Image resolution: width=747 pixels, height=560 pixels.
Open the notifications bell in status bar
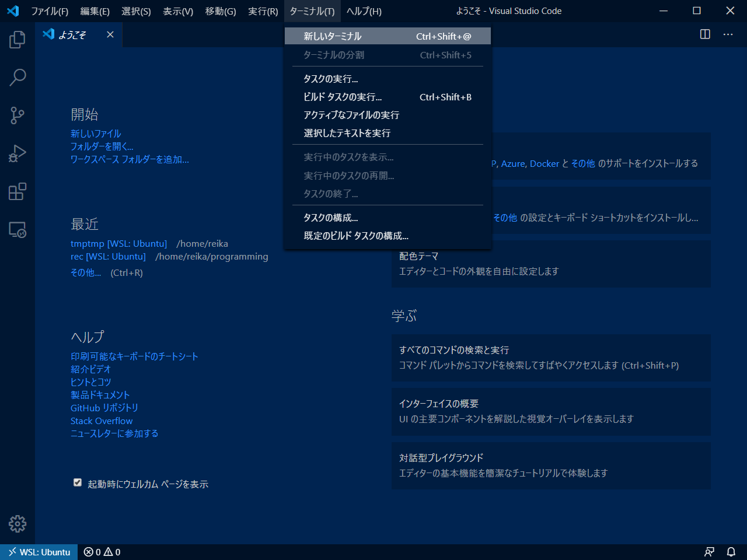[731, 552]
